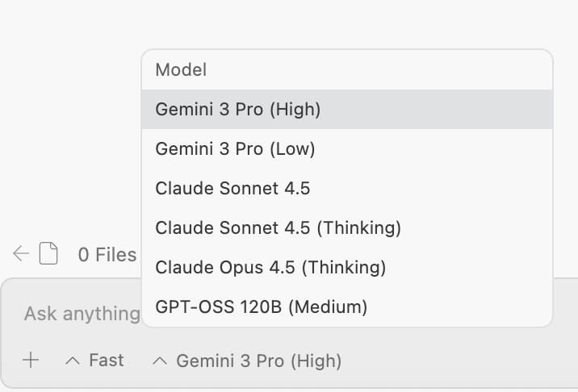Choose Gemini 3 Pro (Low) model
578x392 pixels.
click(235, 148)
